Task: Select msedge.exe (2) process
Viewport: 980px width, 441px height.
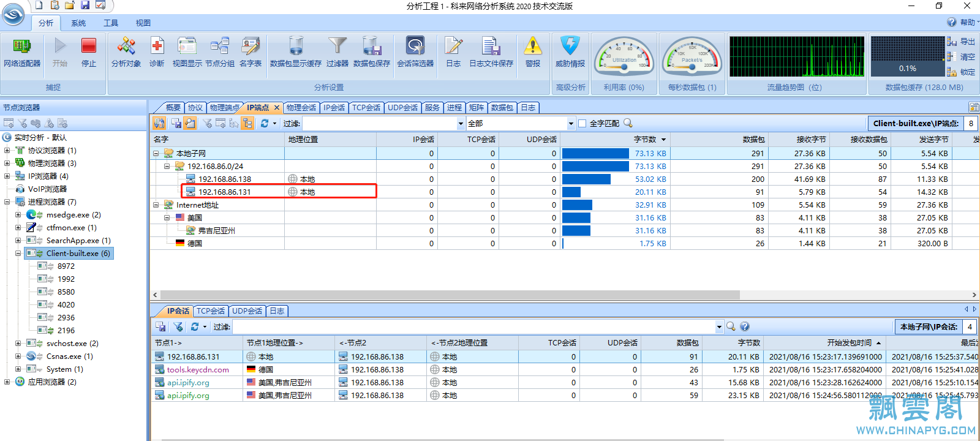Action: [73, 215]
